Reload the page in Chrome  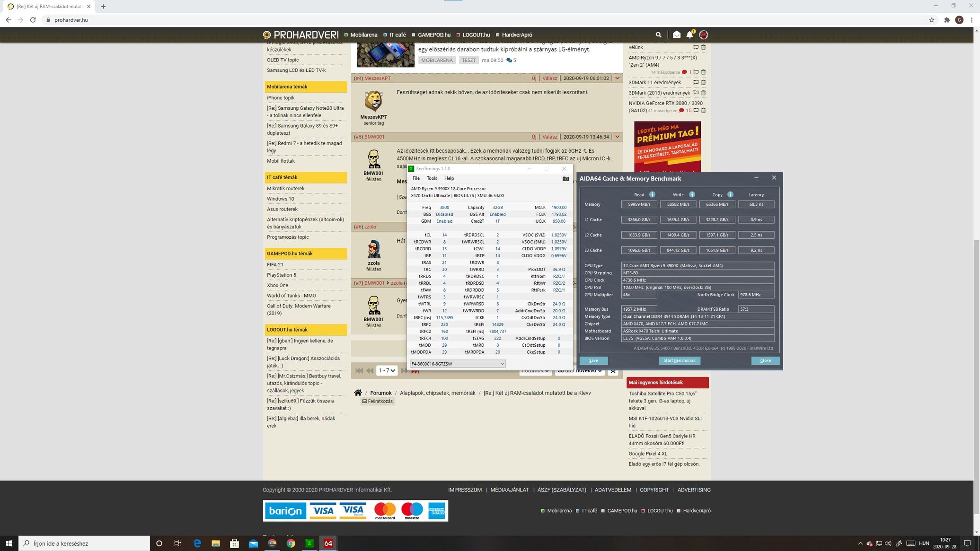click(x=33, y=20)
